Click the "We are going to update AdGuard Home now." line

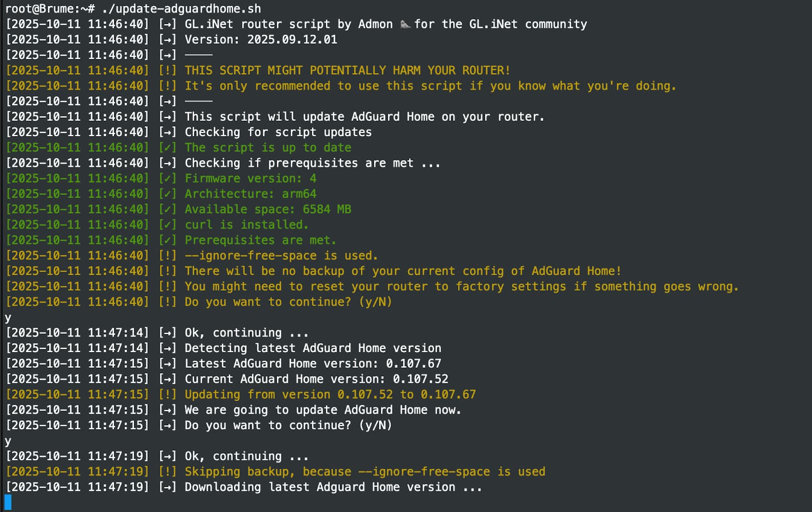(322, 410)
